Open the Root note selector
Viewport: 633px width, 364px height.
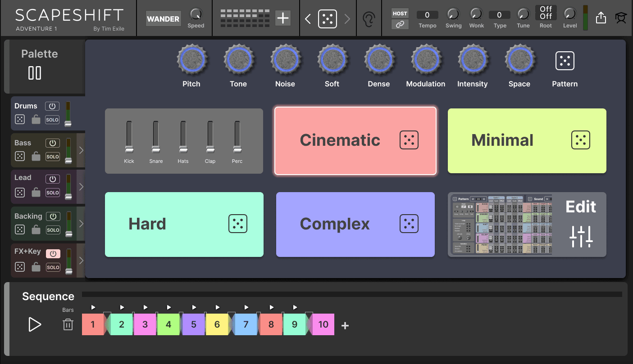point(546,13)
